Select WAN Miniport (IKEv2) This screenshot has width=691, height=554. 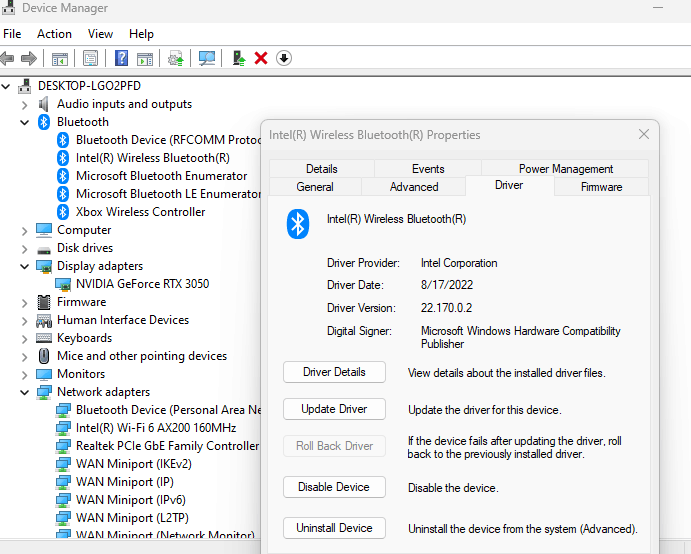tap(134, 464)
